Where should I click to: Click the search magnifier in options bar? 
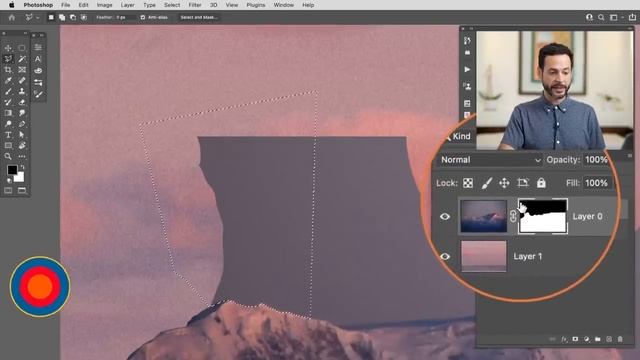pos(601,18)
